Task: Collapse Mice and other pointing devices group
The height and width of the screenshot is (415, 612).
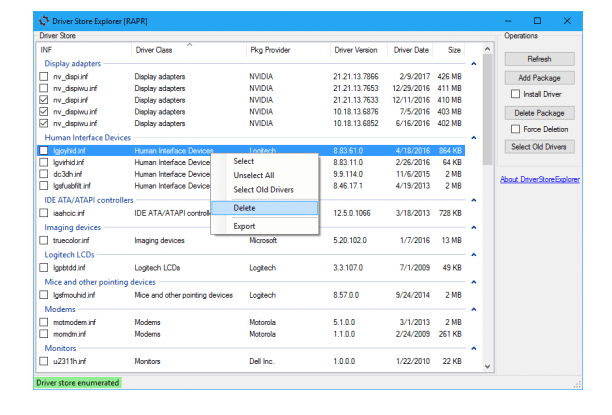Action: click(473, 282)
